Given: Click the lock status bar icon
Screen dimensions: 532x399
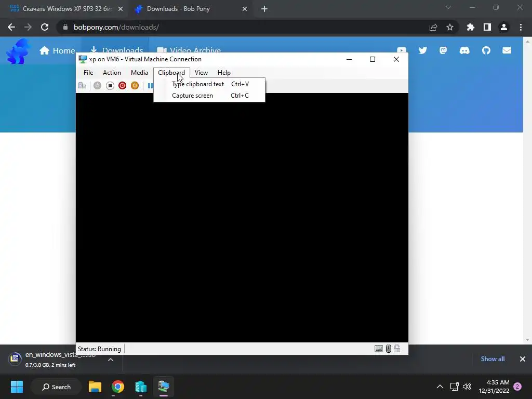Looking at the screenshot, I should click(x=397, y=349).
